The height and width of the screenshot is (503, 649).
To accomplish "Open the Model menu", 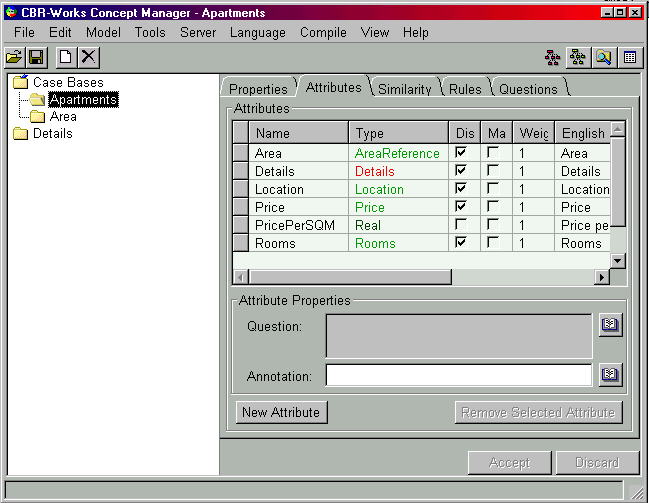I will tap(103, 32).
